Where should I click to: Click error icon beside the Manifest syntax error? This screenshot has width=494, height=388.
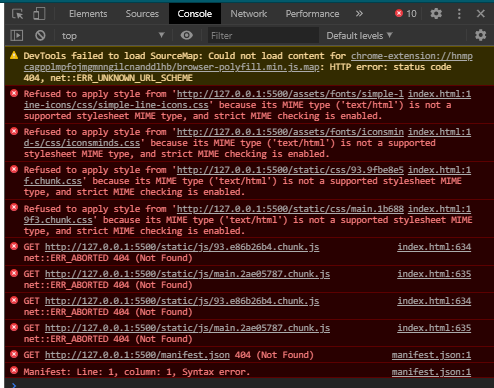pyautogui.click(x=14, y=370)
